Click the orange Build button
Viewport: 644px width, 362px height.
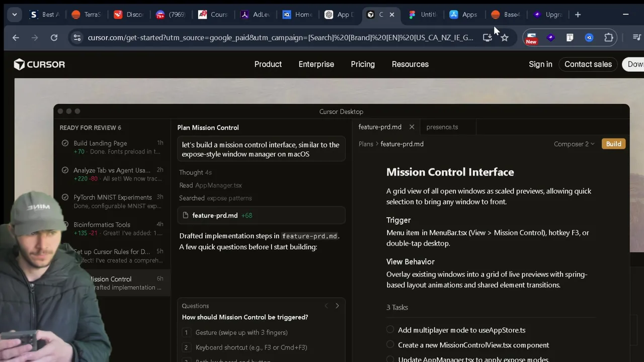pyautogui.click(x=613, y=144)
